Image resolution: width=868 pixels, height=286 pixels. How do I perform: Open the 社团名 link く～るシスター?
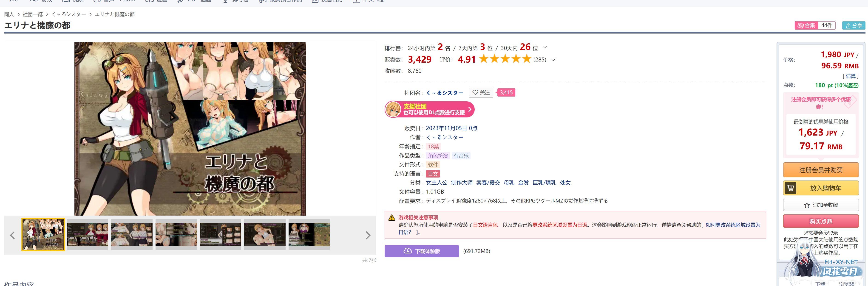point(445,93)
